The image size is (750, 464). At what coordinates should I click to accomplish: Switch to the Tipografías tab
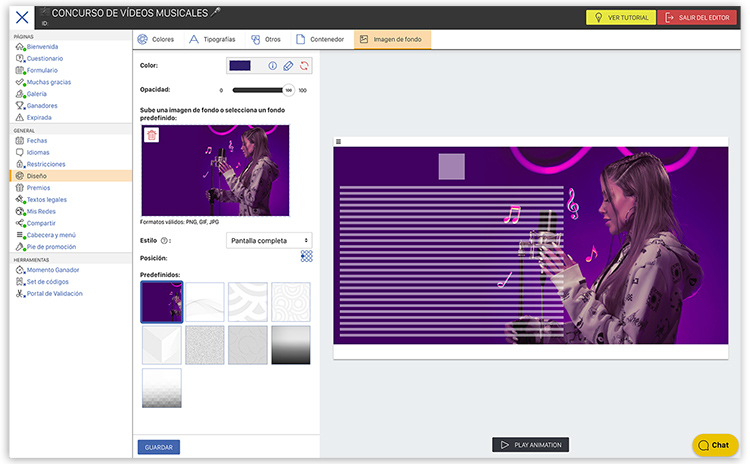point(212,40)
